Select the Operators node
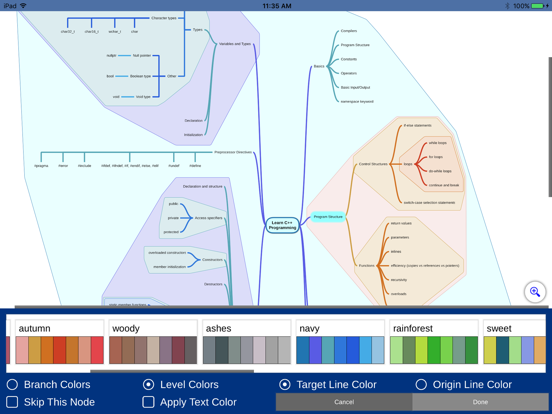Viewport: 552px width, 414px height. tap(349, 73)
